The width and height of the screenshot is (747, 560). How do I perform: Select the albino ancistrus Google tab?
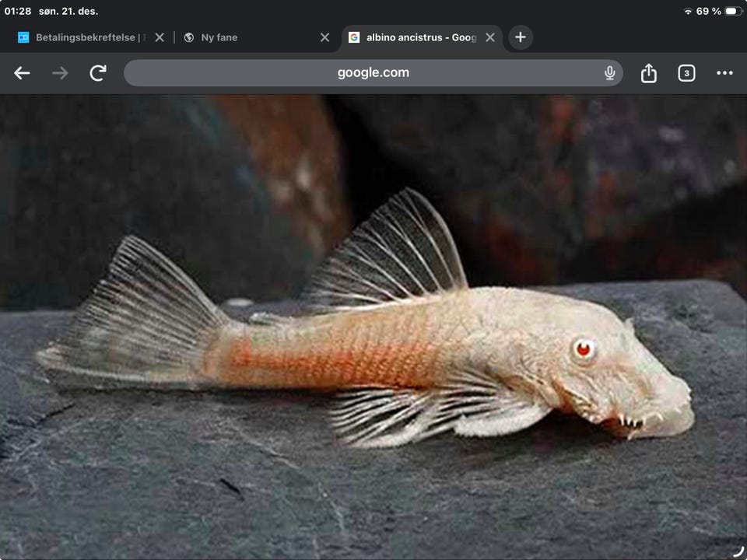pyautogui.click(x=421, y=37)
